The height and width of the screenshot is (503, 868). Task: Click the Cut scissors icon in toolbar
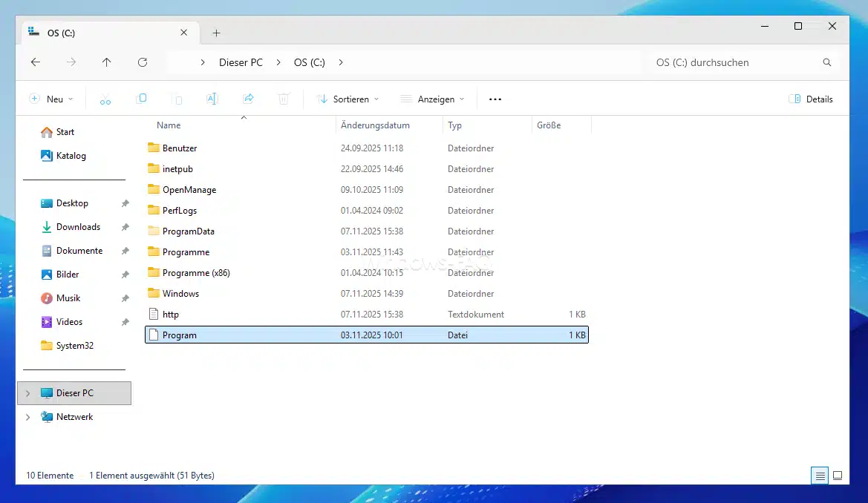click(x=105, y=99)
